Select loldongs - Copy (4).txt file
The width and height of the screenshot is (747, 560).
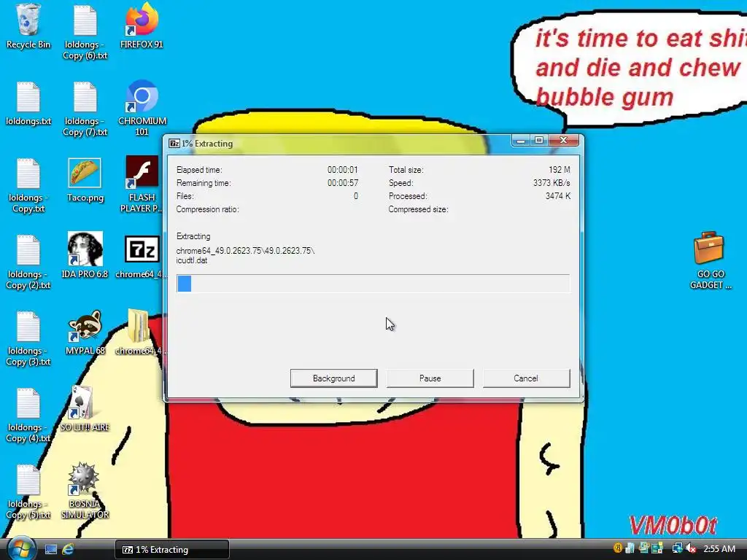point(28,416)
